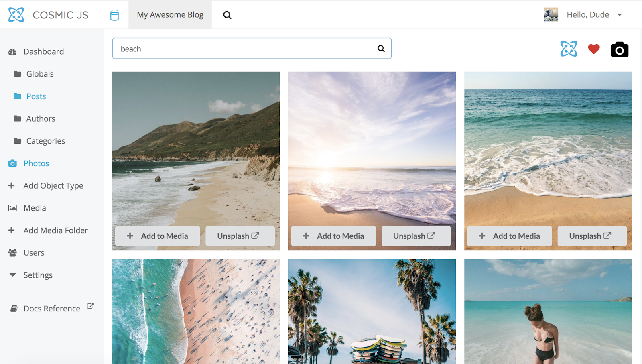Click the Hello, Dude greeting text
Viewport: 642px width, 364px height.
pos(588,15)
